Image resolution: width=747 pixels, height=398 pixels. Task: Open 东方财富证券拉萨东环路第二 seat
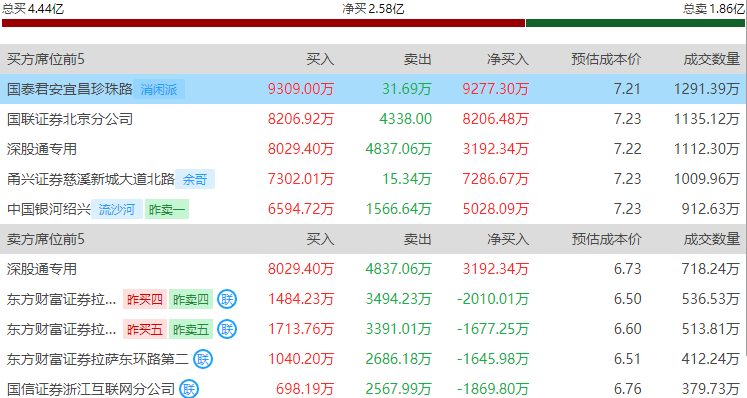[98, 359]
